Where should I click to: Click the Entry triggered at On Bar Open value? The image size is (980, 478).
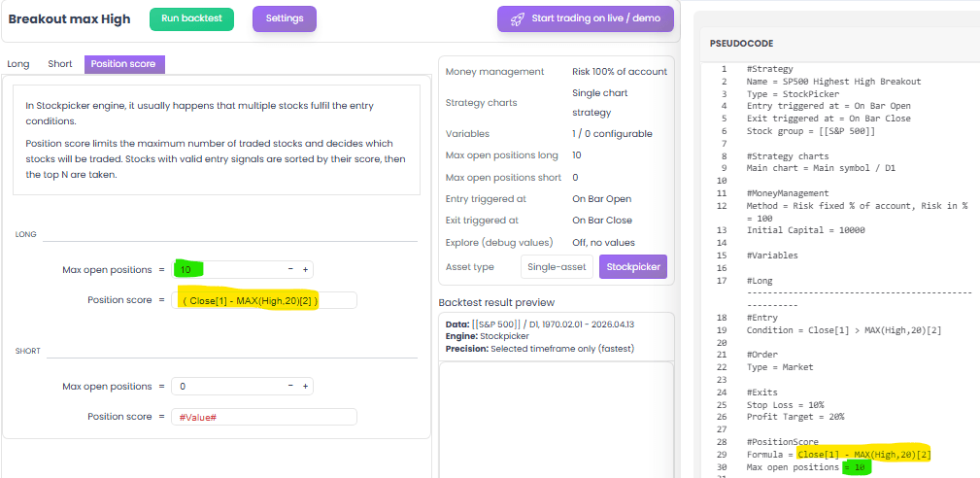point(602,199)
